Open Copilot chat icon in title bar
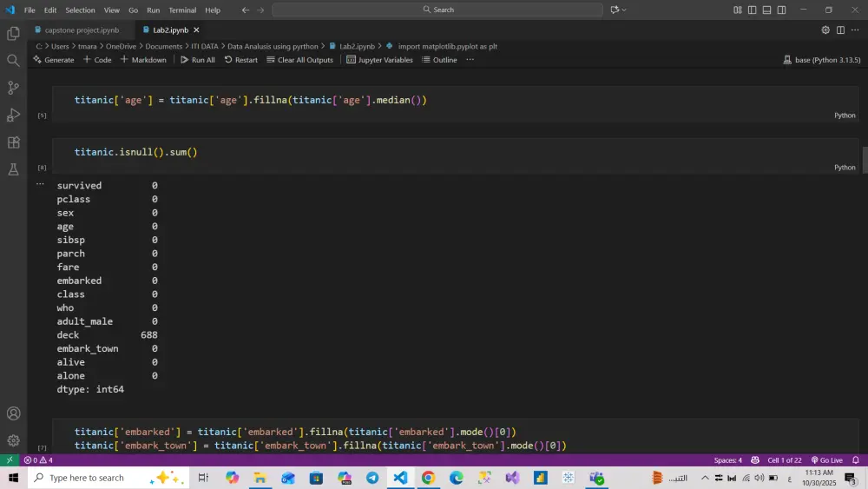The width and height of the screenshot is (868, 489). (x=615, y=10)
